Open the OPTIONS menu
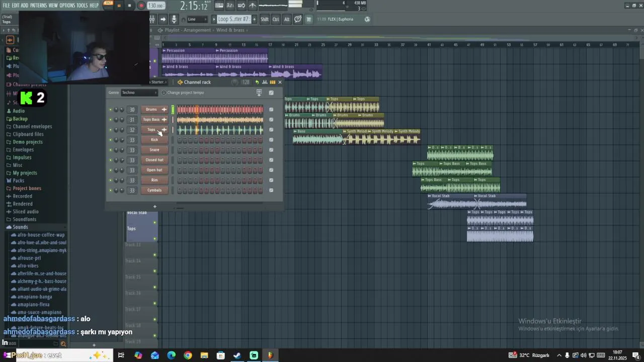The width and height of the screenshot is (644, 362). pos(67,6)
